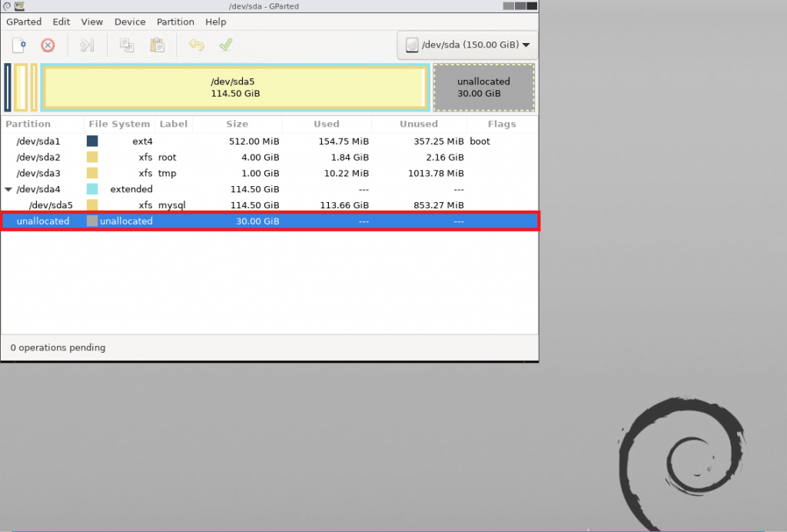This screenshot has height=532, width=787.
Task: Click the Undo last operation icon
Action: tap(196, 45)
